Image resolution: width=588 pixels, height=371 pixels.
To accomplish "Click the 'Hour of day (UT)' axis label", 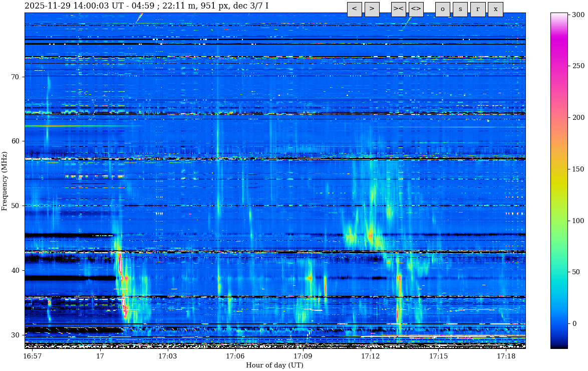I will pos(274,365).
